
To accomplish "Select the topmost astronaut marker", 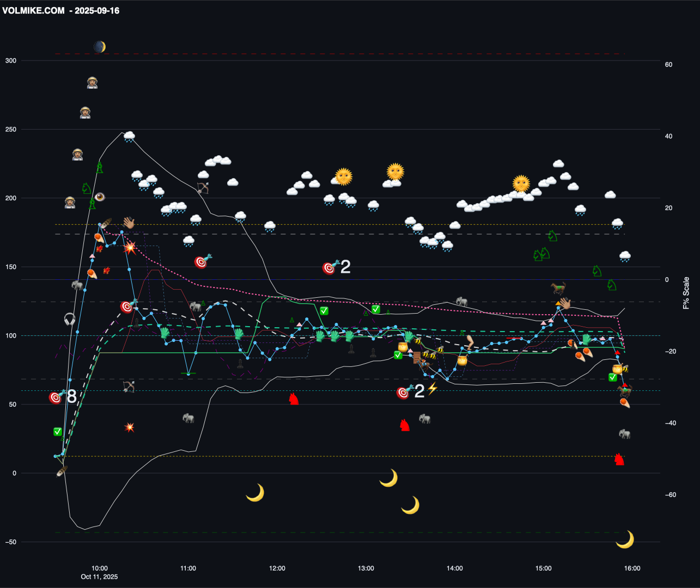I will coord(93,83).
